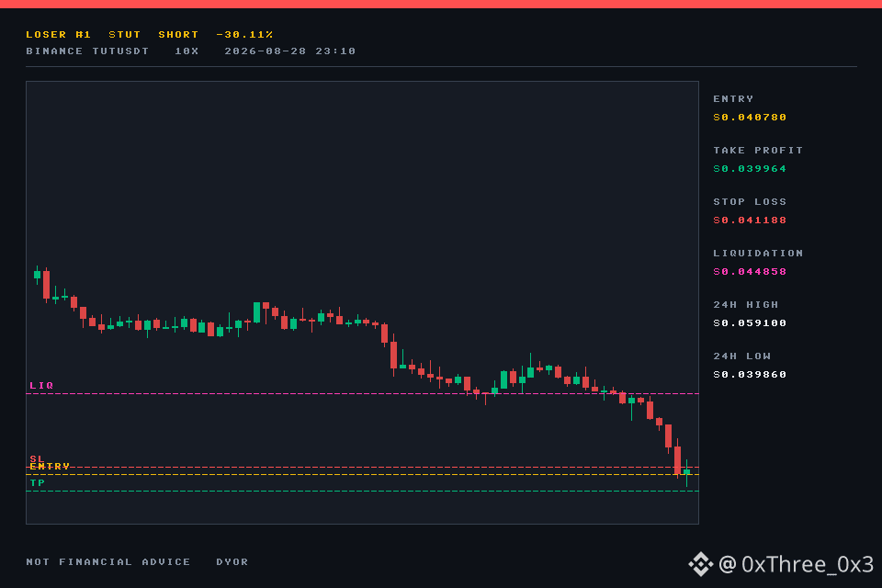Screen dimensions: 882x588
Task: Click the SHORT position label
Action: coord(178,34)
